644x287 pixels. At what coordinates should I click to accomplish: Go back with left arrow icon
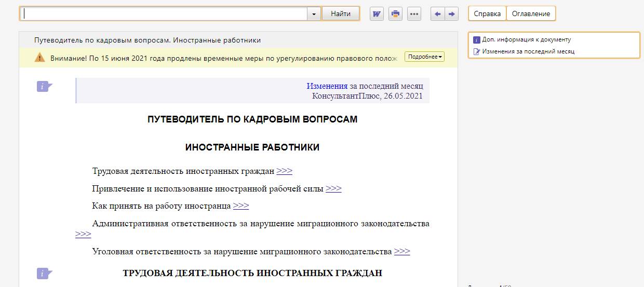[438, 14]
